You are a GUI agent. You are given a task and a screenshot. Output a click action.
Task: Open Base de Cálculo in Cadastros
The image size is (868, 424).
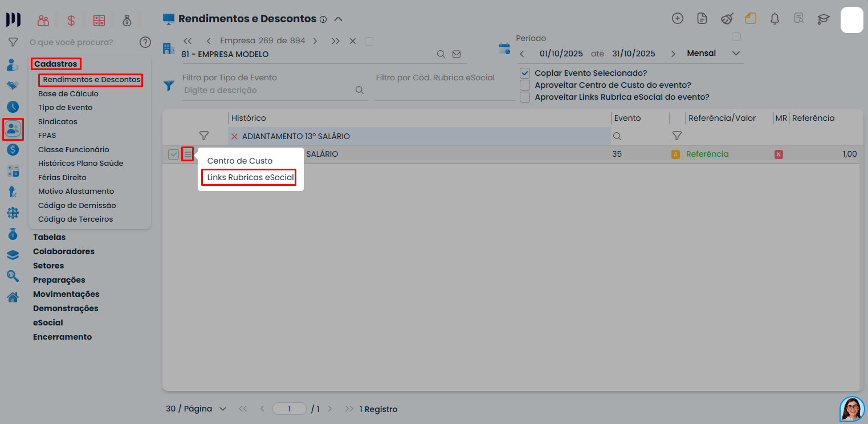pos(68,93)
